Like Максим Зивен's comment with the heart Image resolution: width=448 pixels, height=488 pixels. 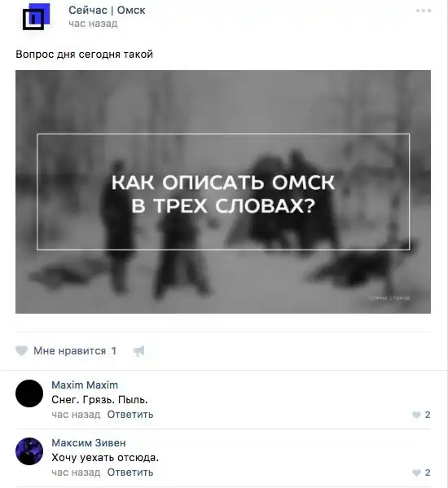pos(416,473)
